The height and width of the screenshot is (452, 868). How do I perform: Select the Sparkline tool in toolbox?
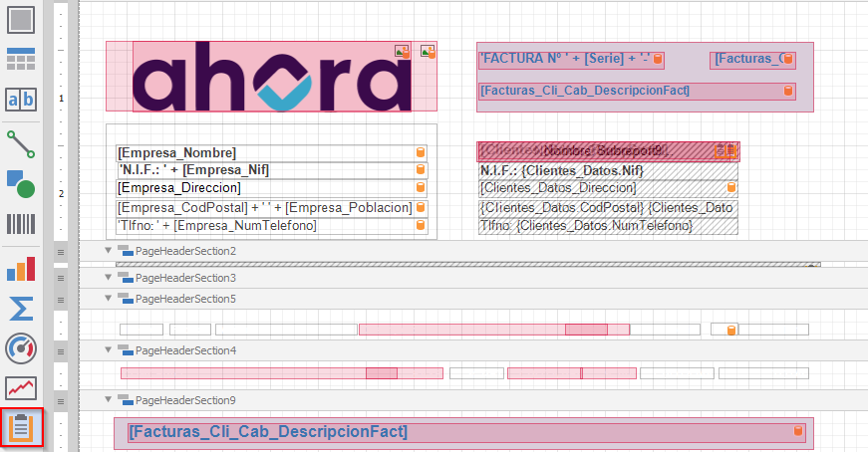(21, 388)
